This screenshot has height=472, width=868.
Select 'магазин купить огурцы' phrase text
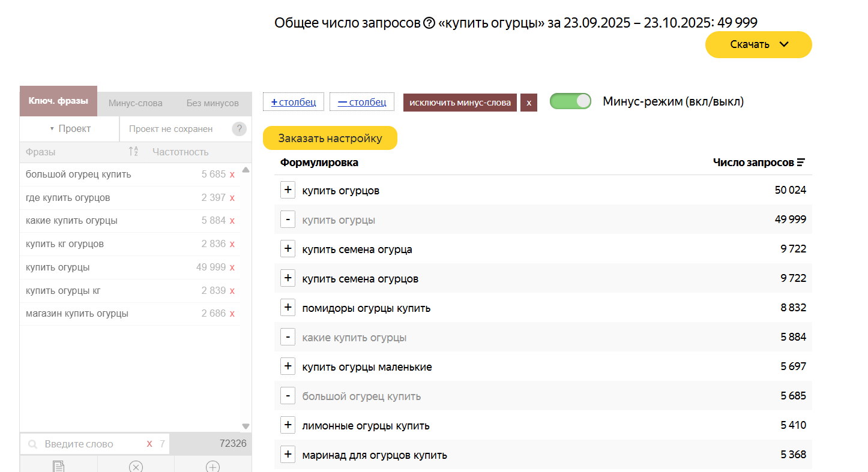click(x=77, y=314)
